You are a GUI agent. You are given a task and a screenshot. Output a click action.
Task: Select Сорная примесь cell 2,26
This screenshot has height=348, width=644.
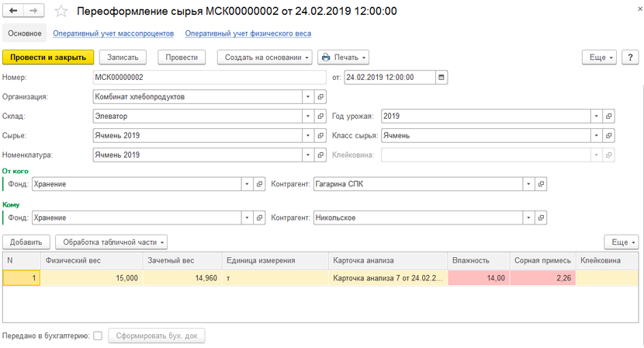(543, 278)
